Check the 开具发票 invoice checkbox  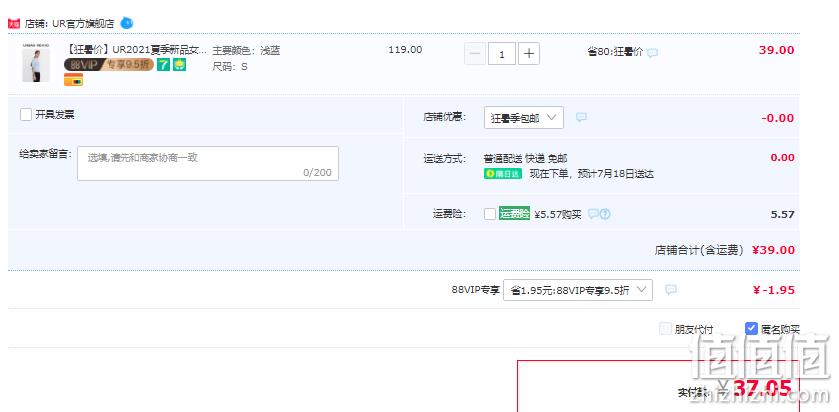pyautogui.click(x=26, y=115)
